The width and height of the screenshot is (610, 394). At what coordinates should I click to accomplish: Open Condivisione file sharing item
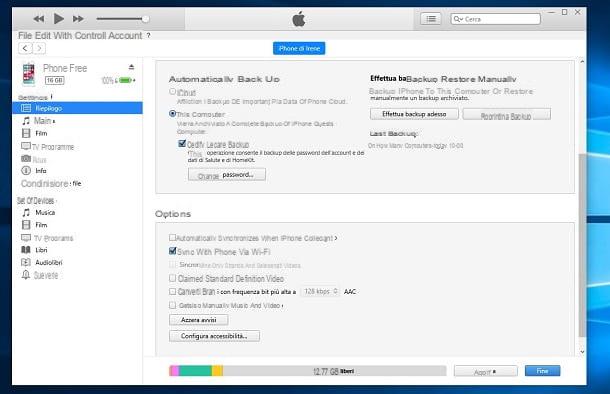(x=51, y=184)
